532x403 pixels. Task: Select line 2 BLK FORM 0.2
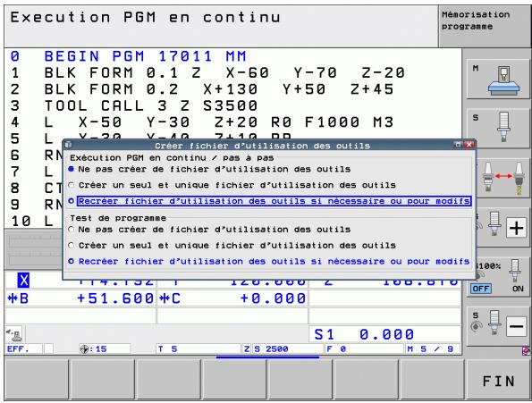click(x=202, y=89)
